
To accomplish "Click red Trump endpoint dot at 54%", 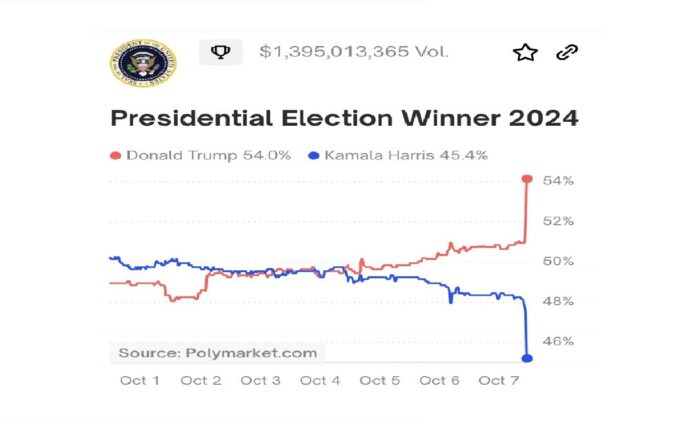I will click(x=527, y=179).
